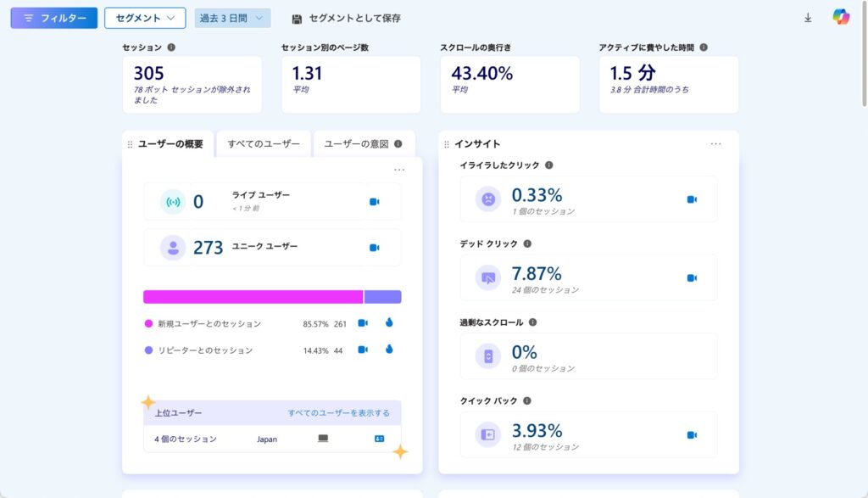Click the download icon in top bar
868x498 pixels.
point(808,18)
